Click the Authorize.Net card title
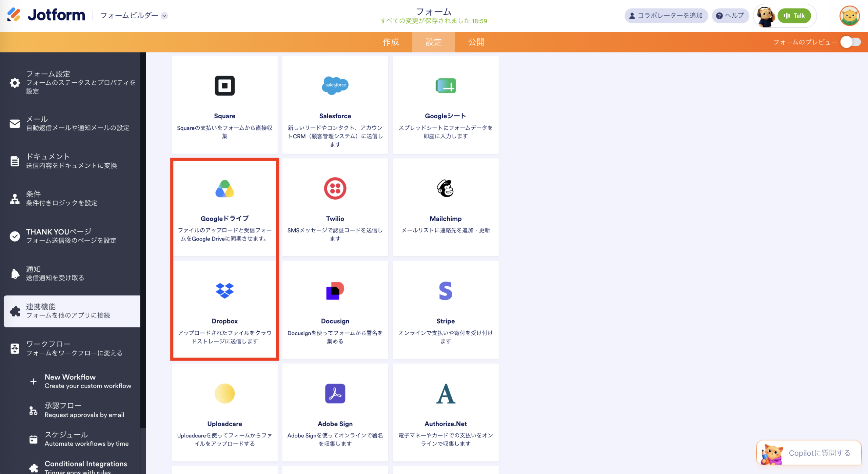 tap(446, 424)
